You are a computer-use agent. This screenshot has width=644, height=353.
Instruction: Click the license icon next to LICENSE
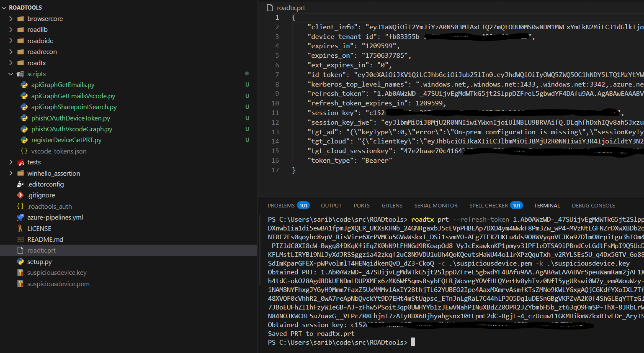tap(20, 228)
